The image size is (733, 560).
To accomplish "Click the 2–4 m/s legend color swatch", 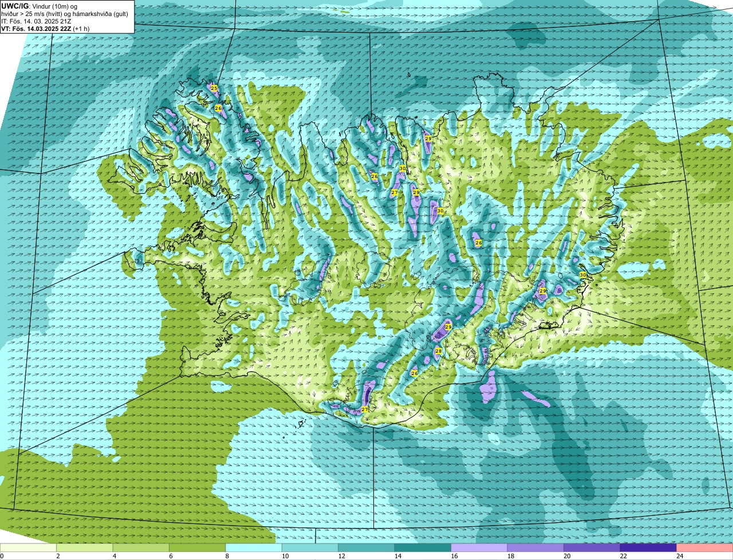I will pos(85,548).
